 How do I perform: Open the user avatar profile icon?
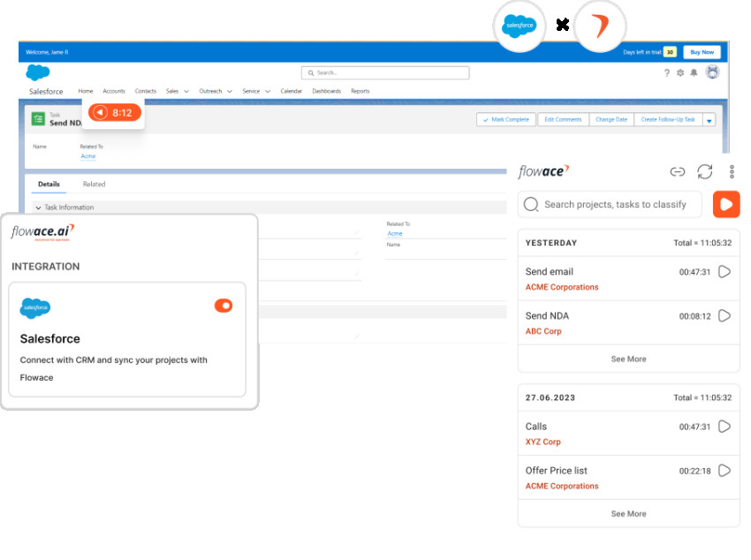pos(713,72)
